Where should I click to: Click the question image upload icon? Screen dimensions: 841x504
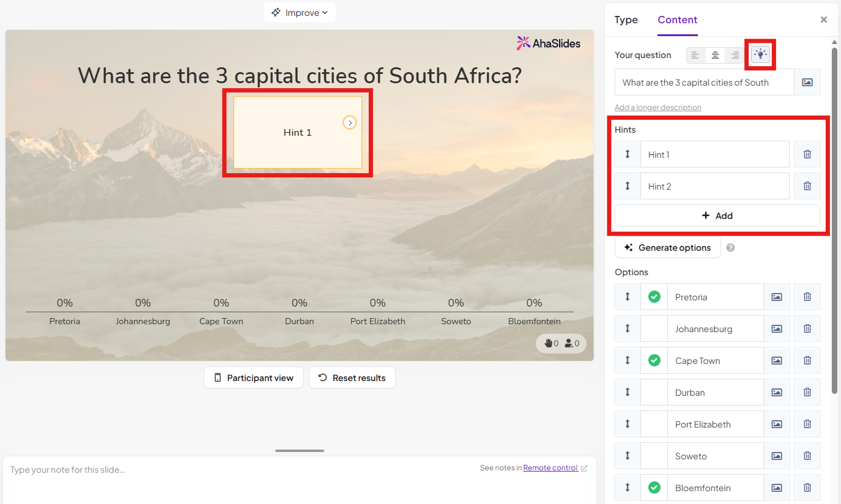point(807,82)
